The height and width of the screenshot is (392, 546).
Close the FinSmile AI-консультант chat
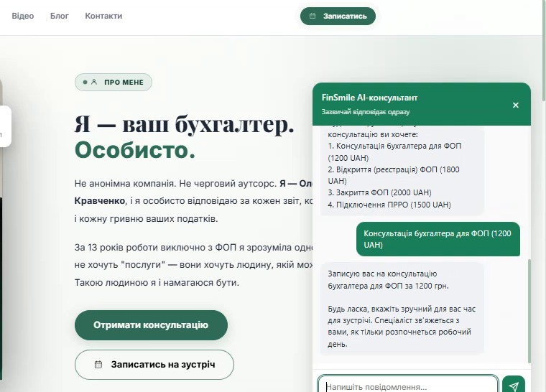click(x=516, y=105)
